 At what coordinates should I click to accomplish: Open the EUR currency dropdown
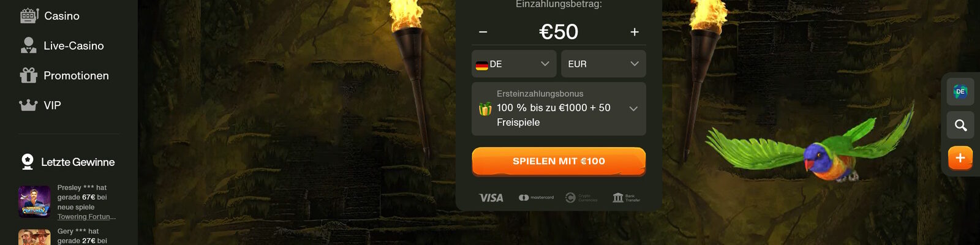point(603,64)
